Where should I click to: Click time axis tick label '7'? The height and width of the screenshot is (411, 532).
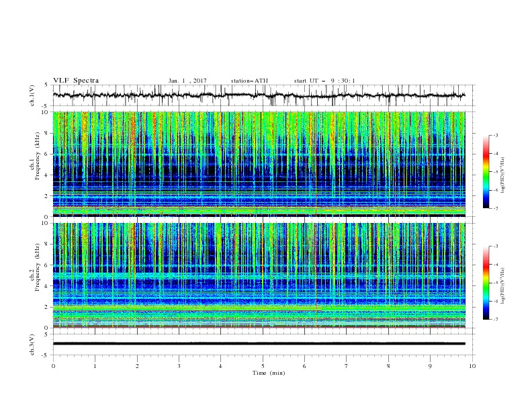[347, 366]
